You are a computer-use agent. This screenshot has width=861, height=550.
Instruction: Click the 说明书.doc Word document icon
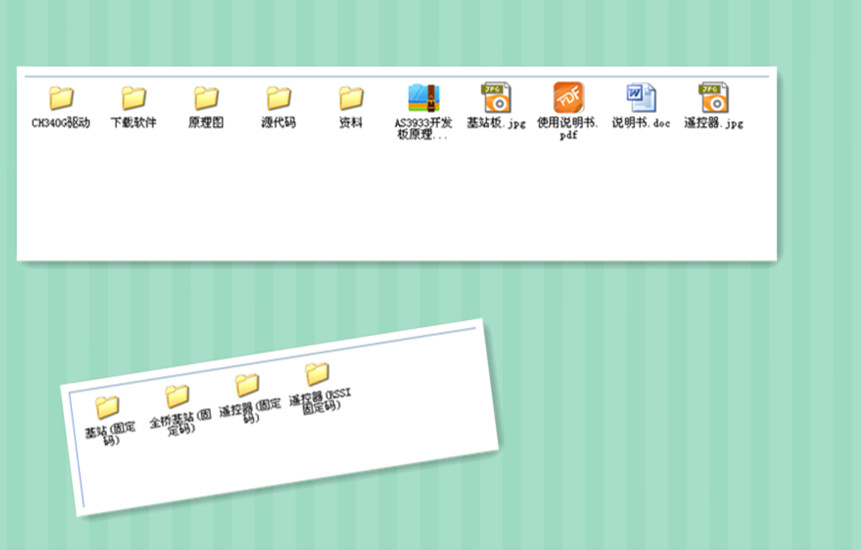[x=641, y=97]
